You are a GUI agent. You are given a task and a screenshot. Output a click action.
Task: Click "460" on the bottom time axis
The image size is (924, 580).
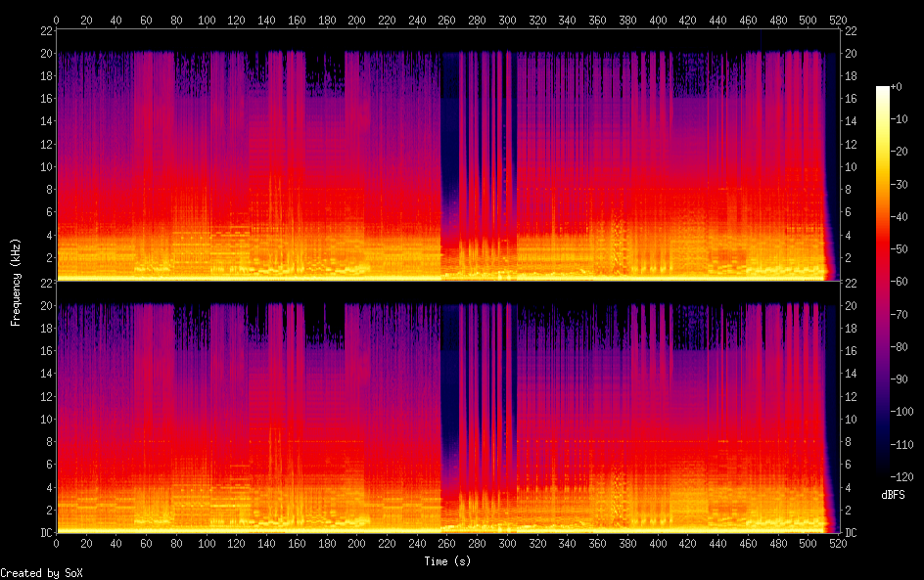tap(748, 544)
